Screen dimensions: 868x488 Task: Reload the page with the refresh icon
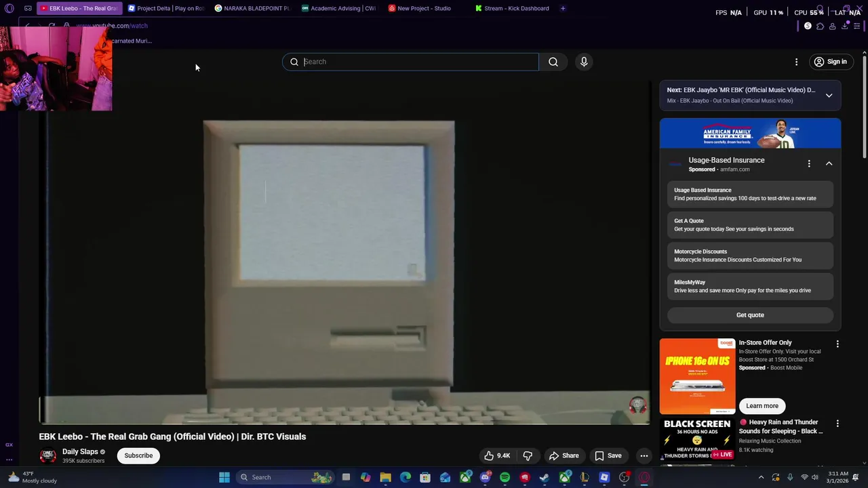pos(52,26)
